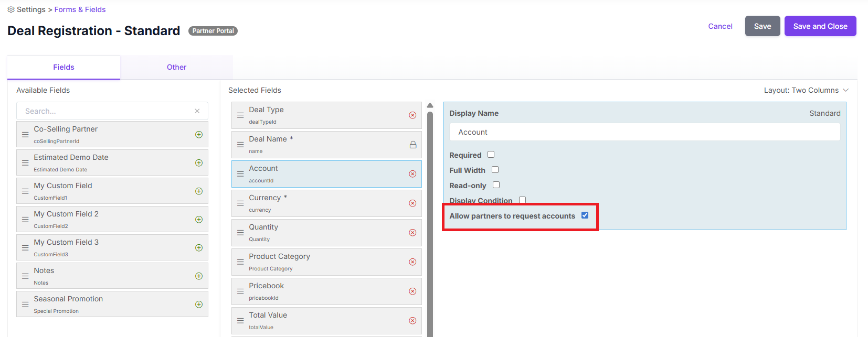Remove Pricebook field from selected fields
868x337 pixels.
pyautogui.click(x=412, y=291)
